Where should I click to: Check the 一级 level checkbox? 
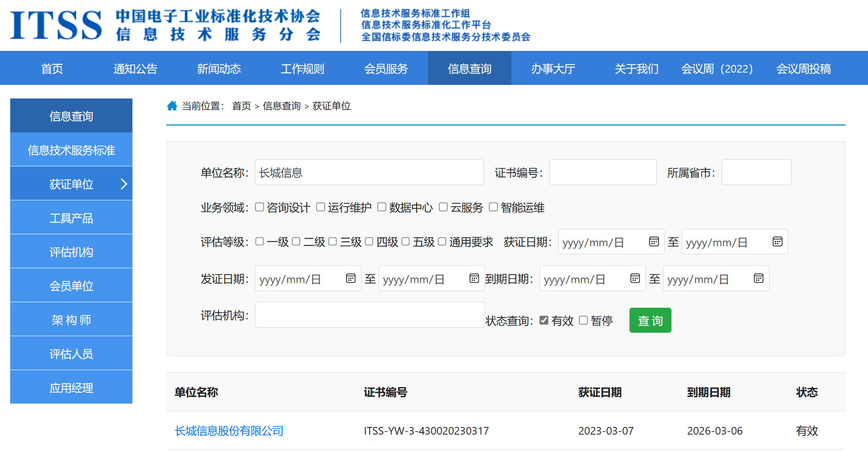coord(260,241)
